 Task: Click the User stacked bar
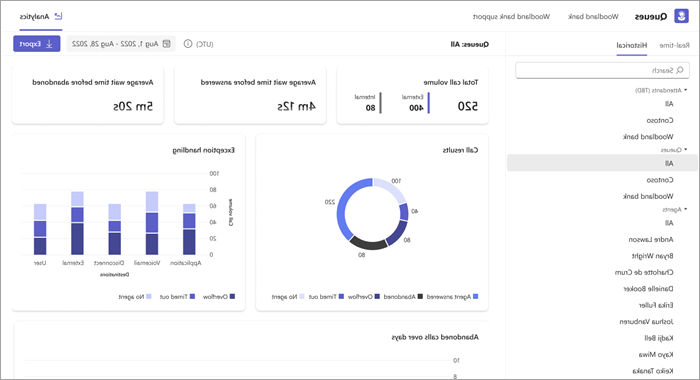pyautogui.click(x=40, y=229)
